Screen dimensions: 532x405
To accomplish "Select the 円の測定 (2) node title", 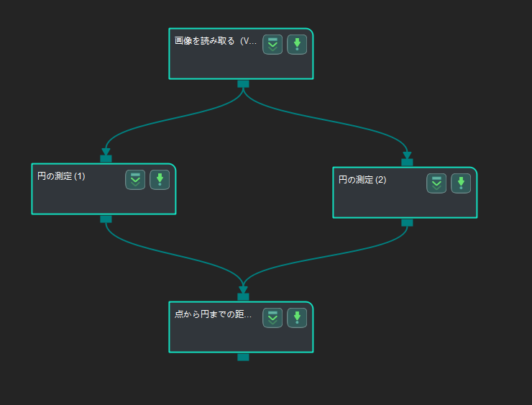I will (362, 180).
